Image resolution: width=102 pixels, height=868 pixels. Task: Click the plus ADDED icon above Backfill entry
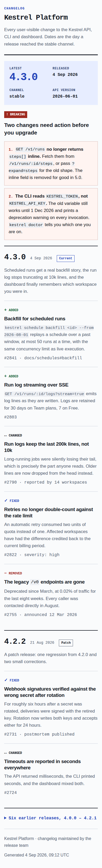click(x=5, y=310)
